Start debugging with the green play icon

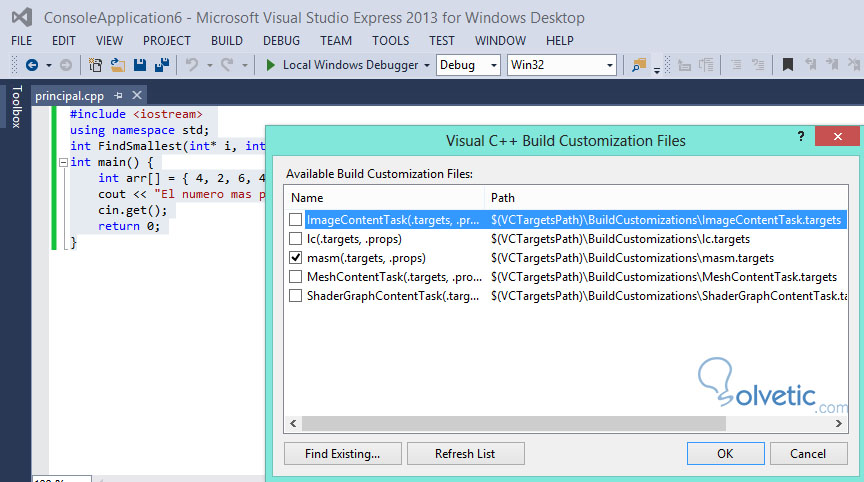(270, 65)
